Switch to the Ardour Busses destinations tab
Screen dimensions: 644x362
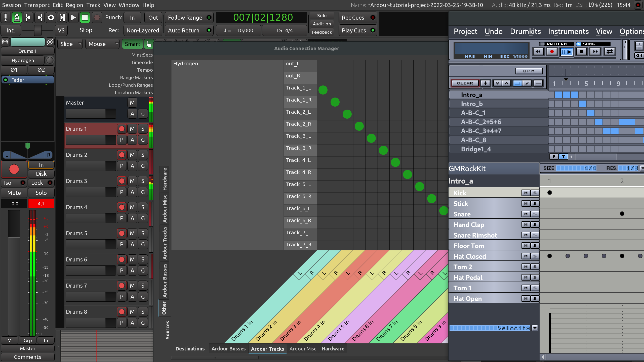coord(228,349)
